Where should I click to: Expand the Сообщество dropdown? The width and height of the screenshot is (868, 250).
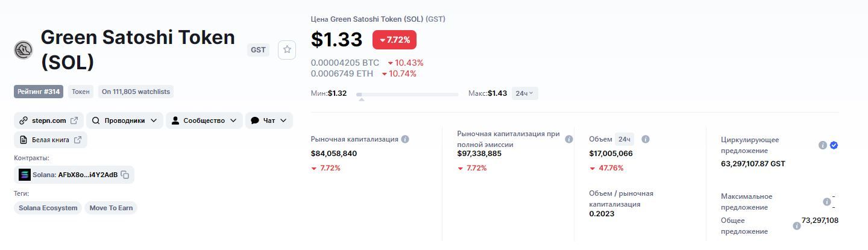coord(204,120)
